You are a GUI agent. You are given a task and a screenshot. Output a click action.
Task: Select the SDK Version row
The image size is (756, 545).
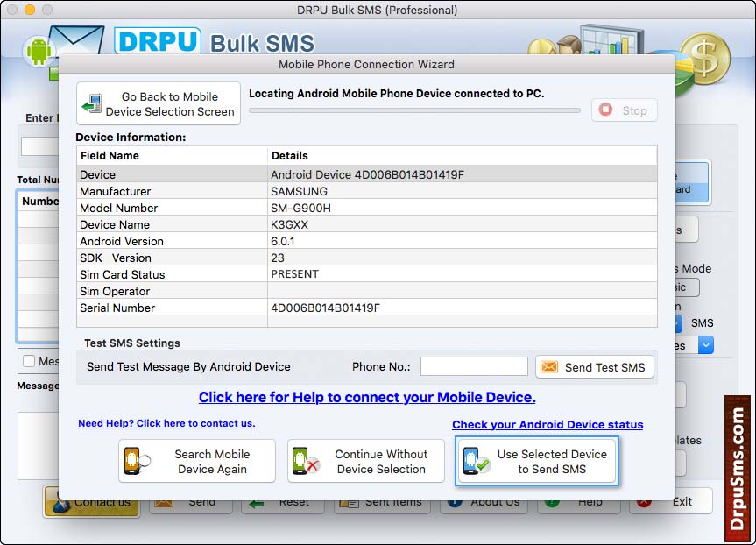pos(367,258)
